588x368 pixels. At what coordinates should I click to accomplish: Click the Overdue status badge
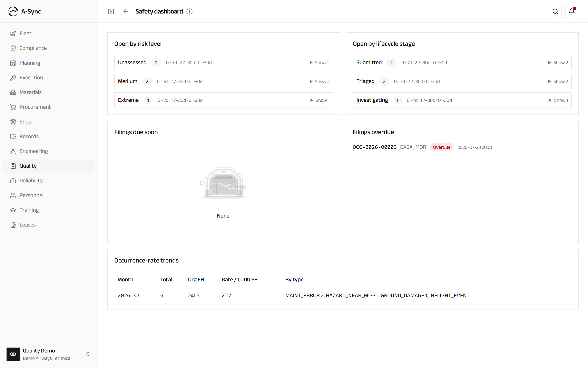[441, 147]
